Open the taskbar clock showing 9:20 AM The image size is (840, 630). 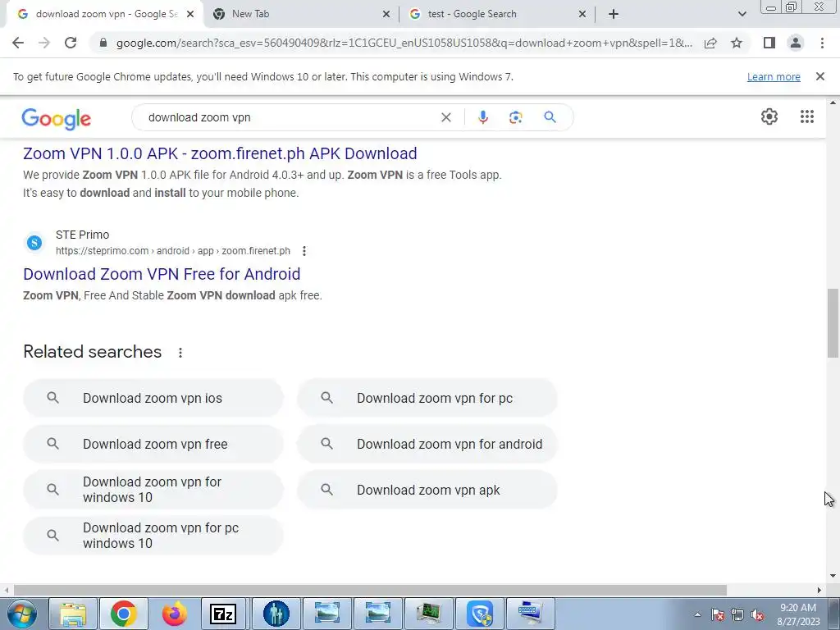(x=798, y=614)
